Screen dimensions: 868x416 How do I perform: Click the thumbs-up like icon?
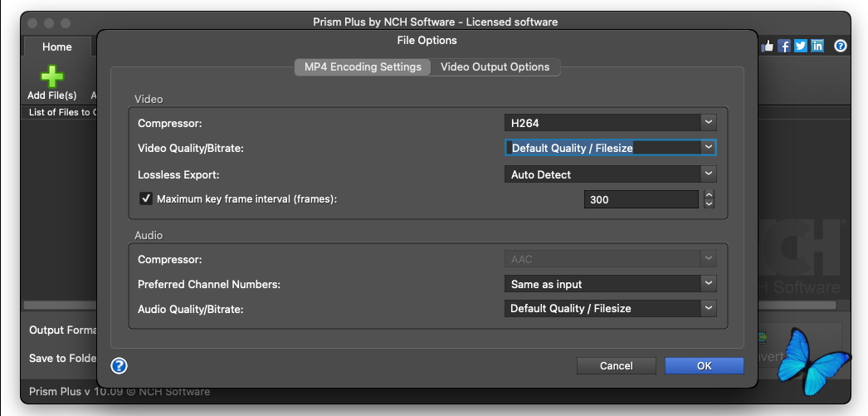(768, 46)
